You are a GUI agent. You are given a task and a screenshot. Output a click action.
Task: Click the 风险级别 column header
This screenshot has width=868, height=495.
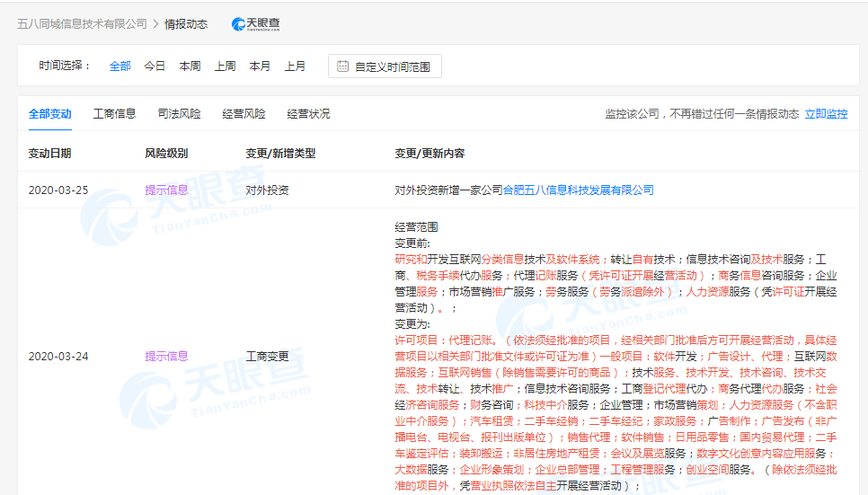pos(166,154)
